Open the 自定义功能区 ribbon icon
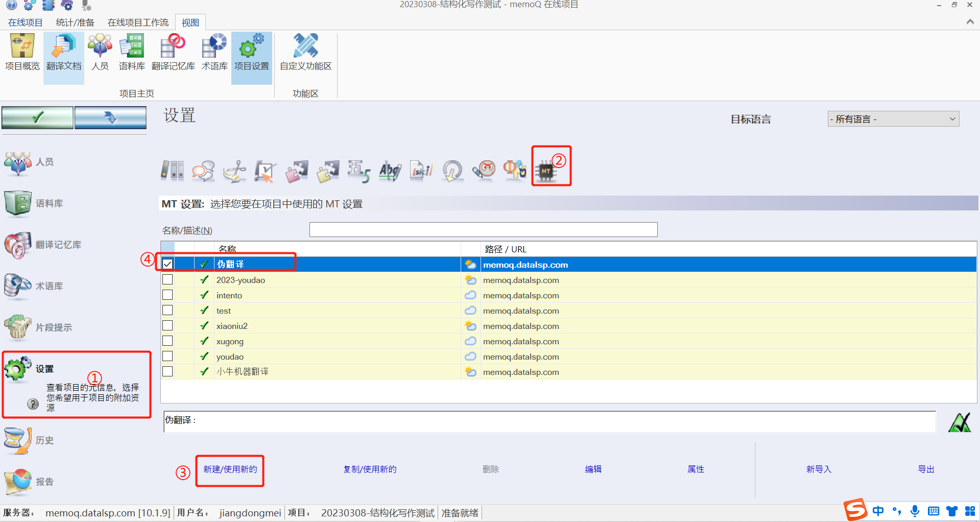980x522 pixels. click(x=306, y=53)
